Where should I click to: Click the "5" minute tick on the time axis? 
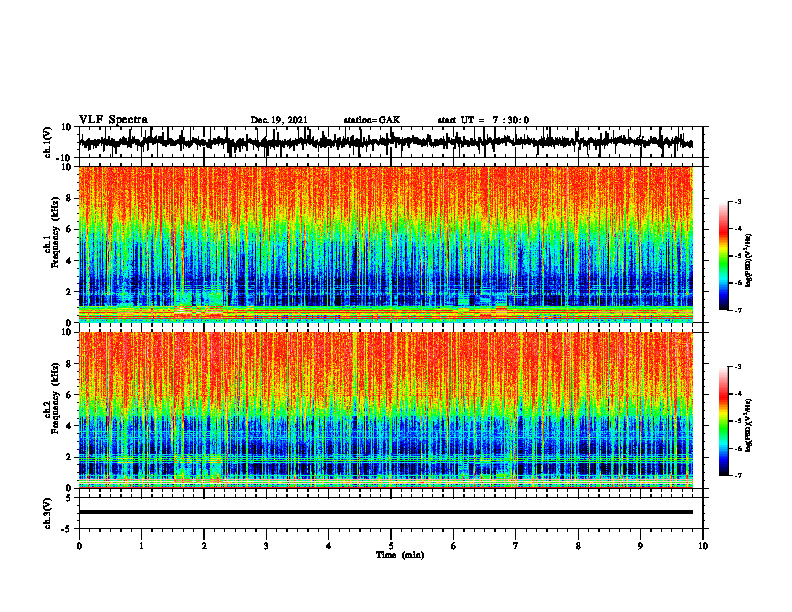pyautogui.click(x=391, y=546)
